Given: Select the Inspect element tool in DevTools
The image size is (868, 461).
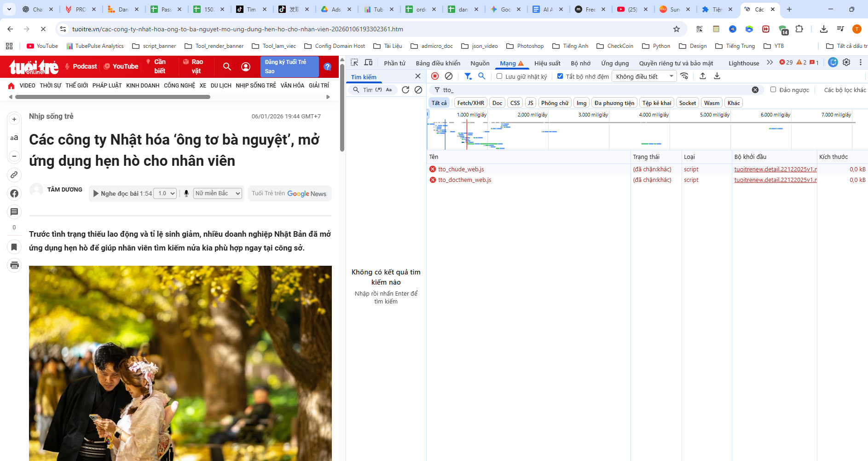Looking at the screenshot, I should pyautogui.click(x=354, y=63).
